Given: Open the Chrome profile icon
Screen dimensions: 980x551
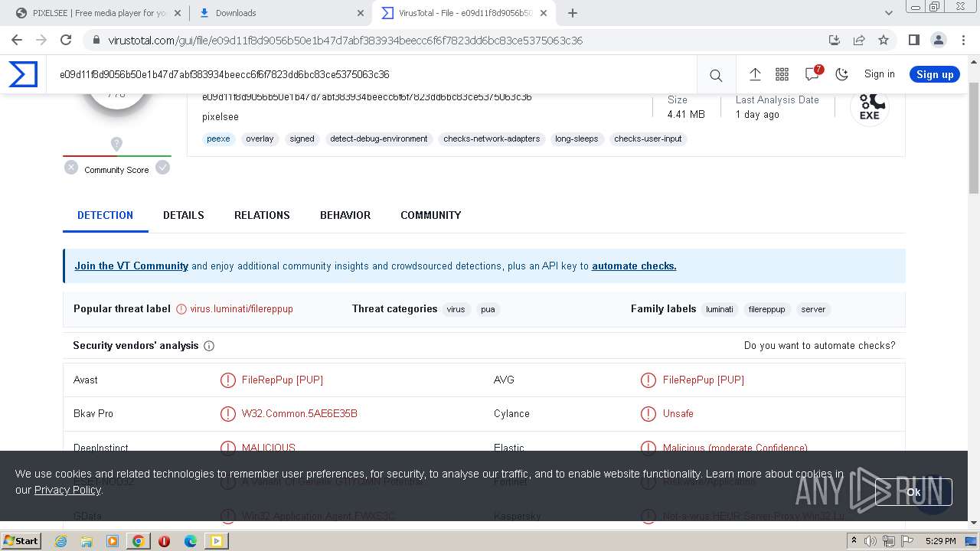Looking at the screenshot, I should 939,41.
